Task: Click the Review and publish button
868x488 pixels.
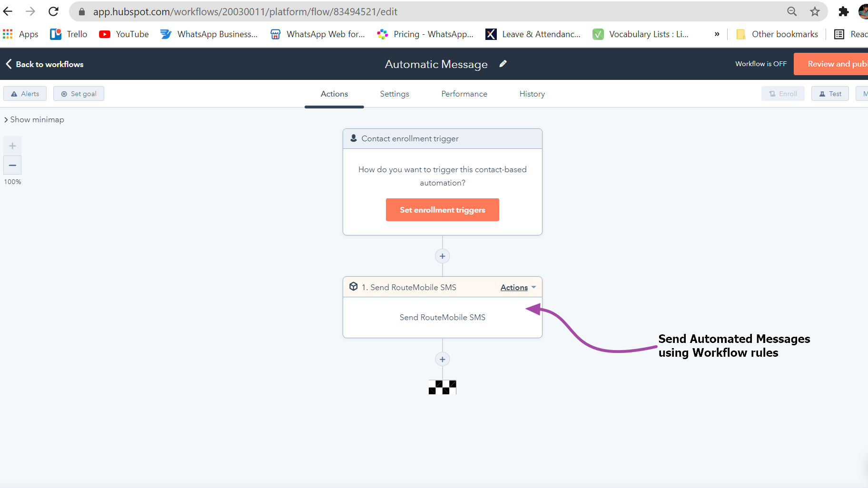Action: tap(842, 64)
